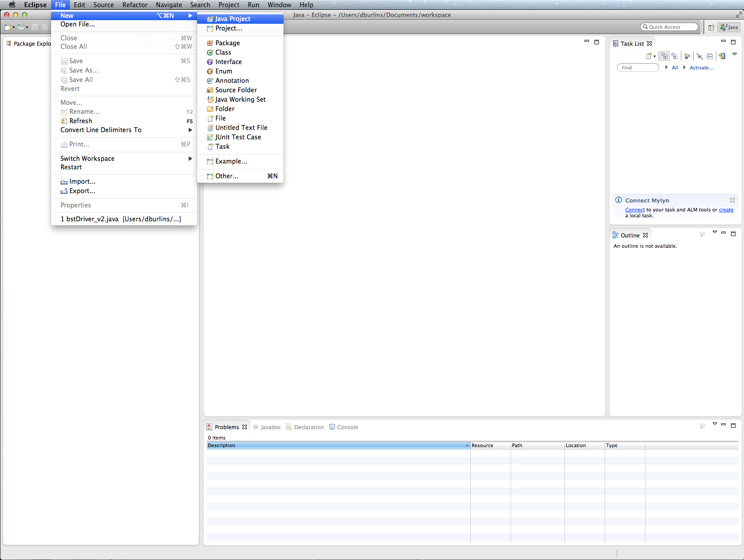This screenshot has height=560, width=744.
Task: Open Other... from the New submenu
Action: pyautogui.click(x=240, y=176)
